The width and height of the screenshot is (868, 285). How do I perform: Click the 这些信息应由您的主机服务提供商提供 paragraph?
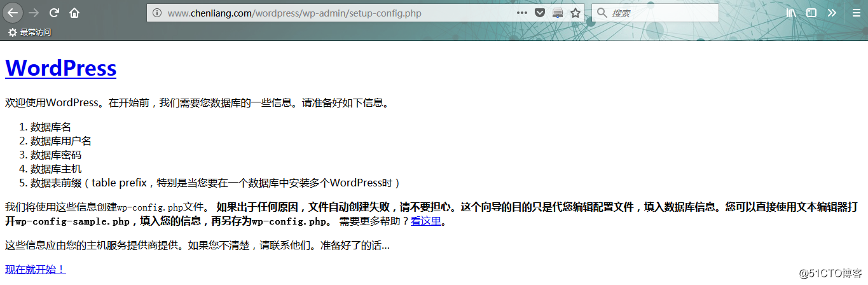coord(197,246)
